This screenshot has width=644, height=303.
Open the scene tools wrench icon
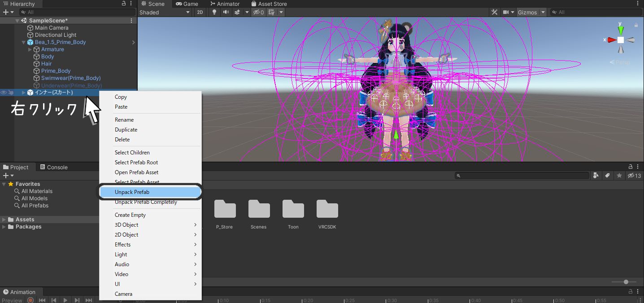(x=495, y=12)
